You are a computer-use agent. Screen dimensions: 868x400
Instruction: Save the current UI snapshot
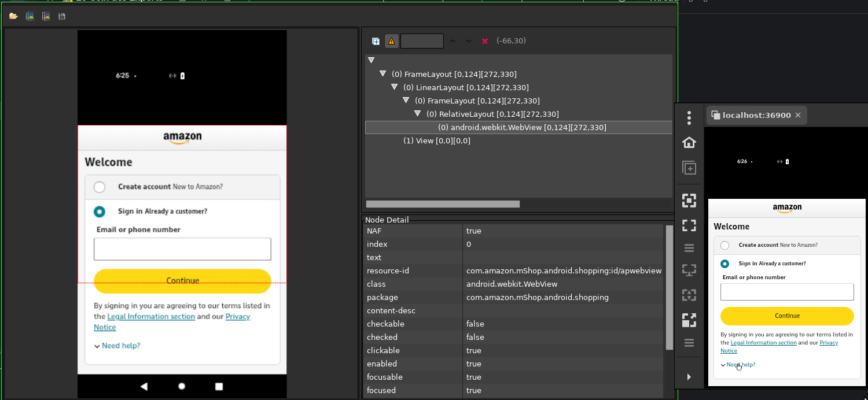click(x=61, y=16)
